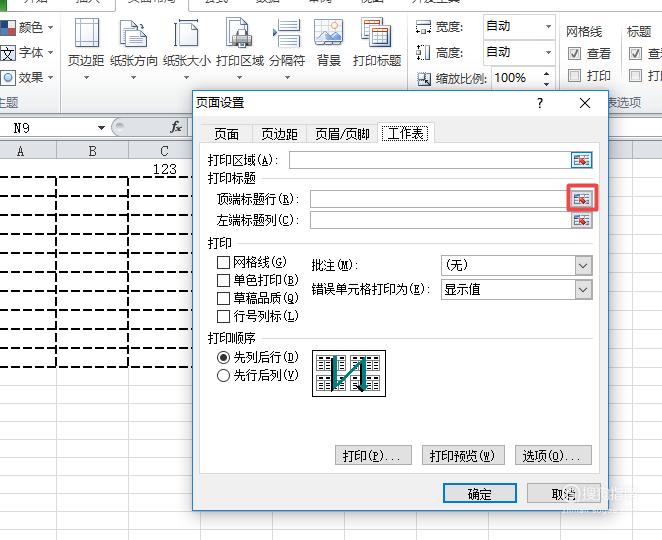Close the 页面设置 dialog

(x=585, y=103)
